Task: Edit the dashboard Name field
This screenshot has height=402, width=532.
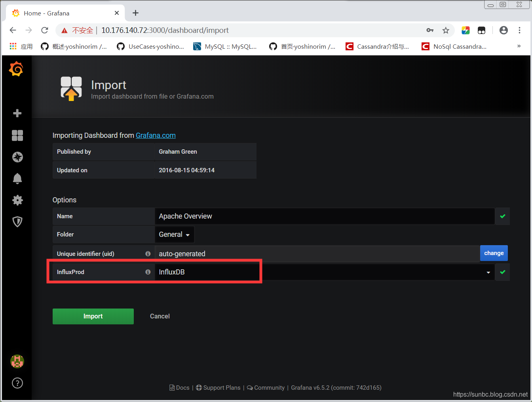Action: pyautogui.click(x=325, y=216)
